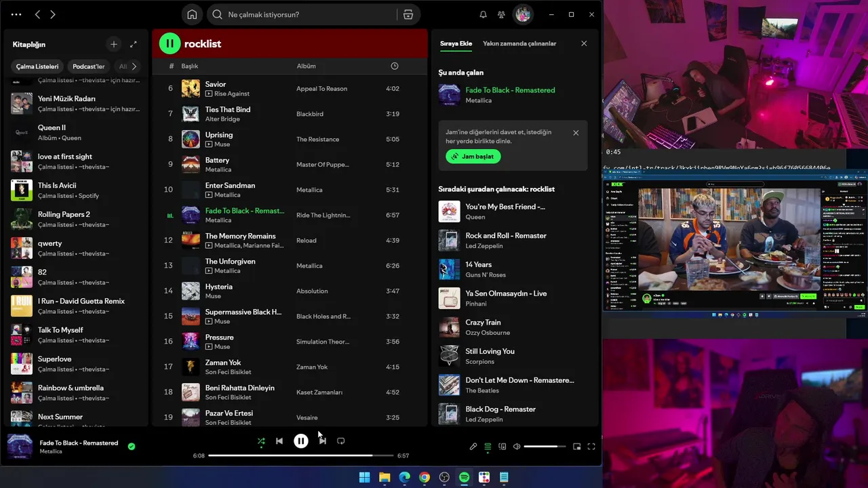This screenshot has width=868, height=488.
Task: Open the notifications bell
Action: click(x=484, y=14)
